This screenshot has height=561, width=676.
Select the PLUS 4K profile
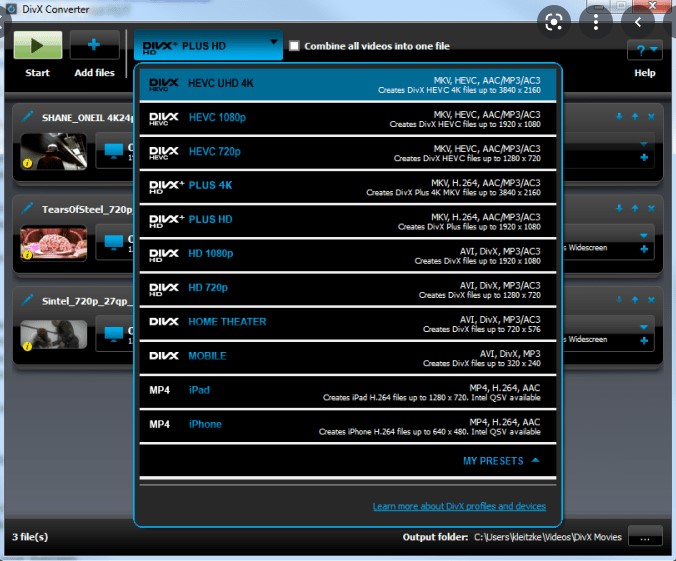(x=348, y=187)
